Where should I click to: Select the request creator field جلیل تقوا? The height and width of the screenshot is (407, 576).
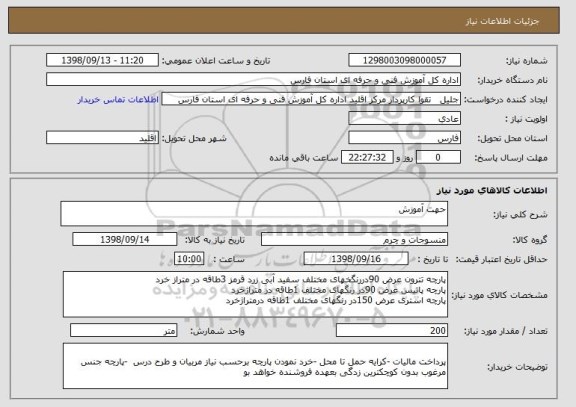(311, 100)
